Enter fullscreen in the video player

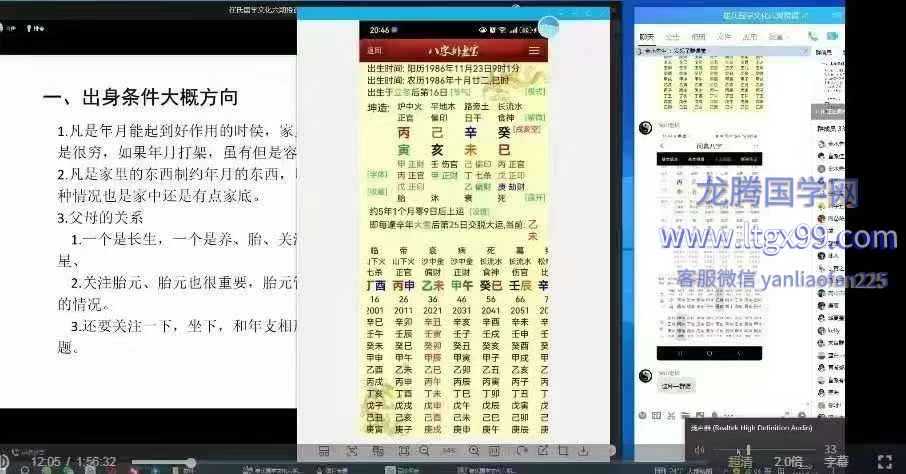[883, 461]
